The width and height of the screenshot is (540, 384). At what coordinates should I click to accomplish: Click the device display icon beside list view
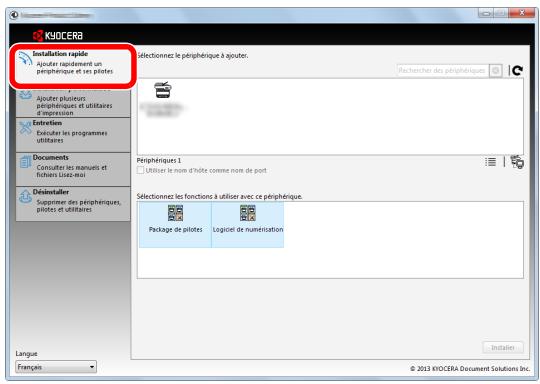517,162
